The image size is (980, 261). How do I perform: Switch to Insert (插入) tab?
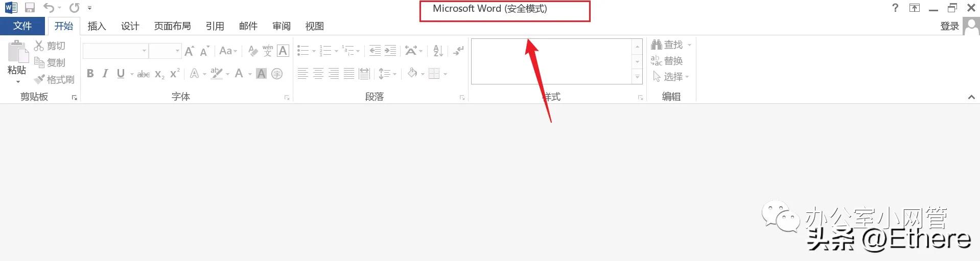[x=97, y=26]
